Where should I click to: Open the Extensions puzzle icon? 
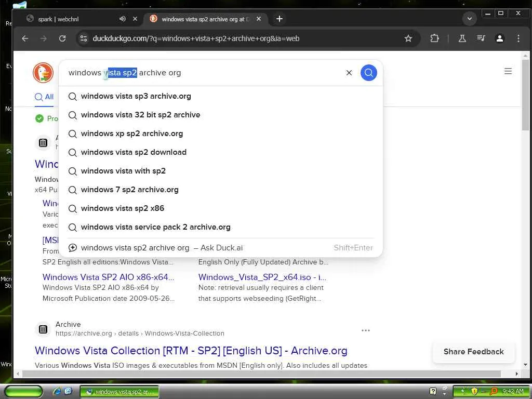(435, 38)
